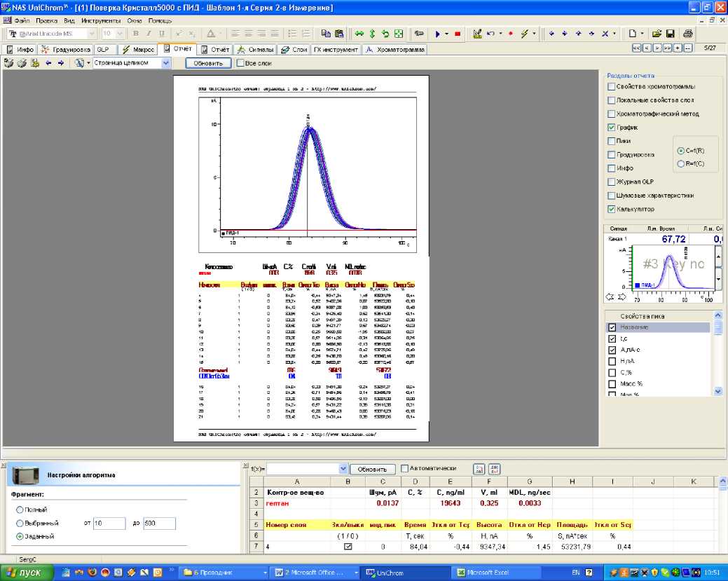Click the first layer '<<' navigation button
The image size is (728, 581).
pos(636,48)
